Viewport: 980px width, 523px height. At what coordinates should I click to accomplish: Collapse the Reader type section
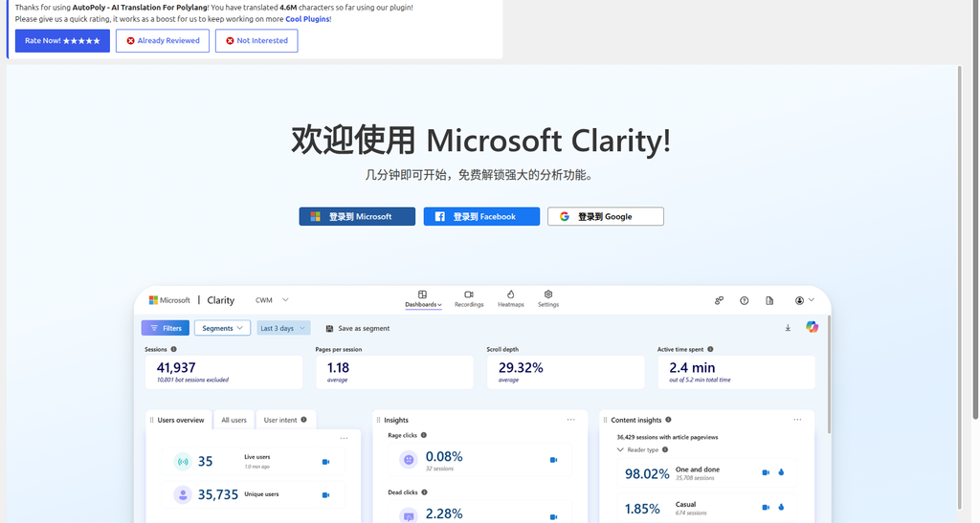click(620, 449)
